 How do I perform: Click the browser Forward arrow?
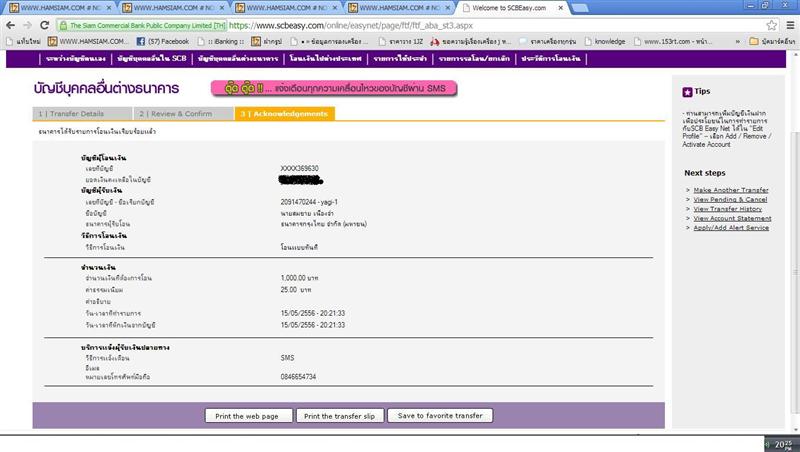point(27,25)
